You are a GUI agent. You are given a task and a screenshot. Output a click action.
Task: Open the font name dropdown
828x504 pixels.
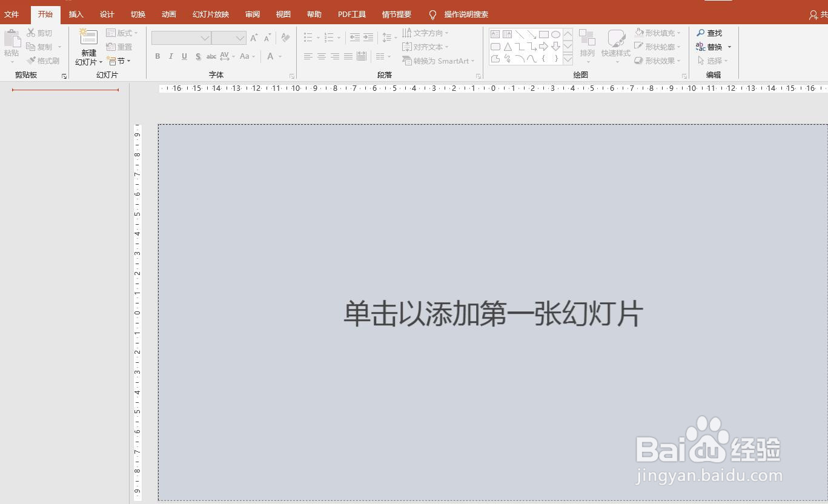pos(205,38)
